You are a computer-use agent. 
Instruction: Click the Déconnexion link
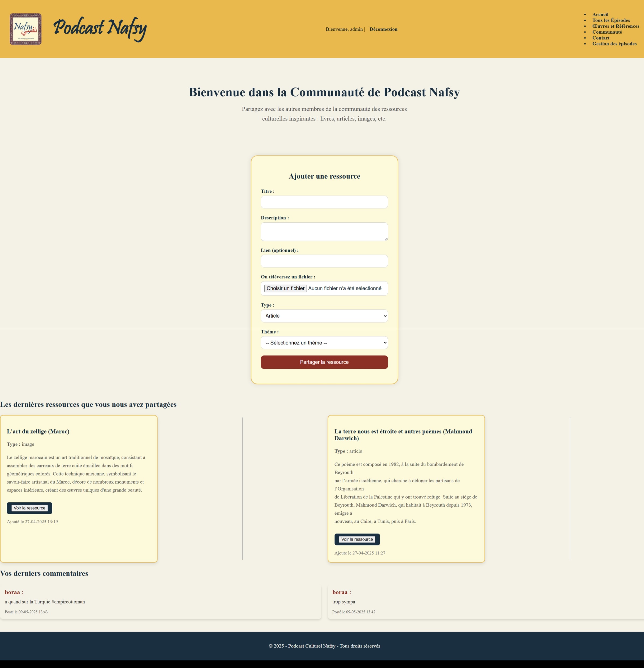click(x=383, y=29)
